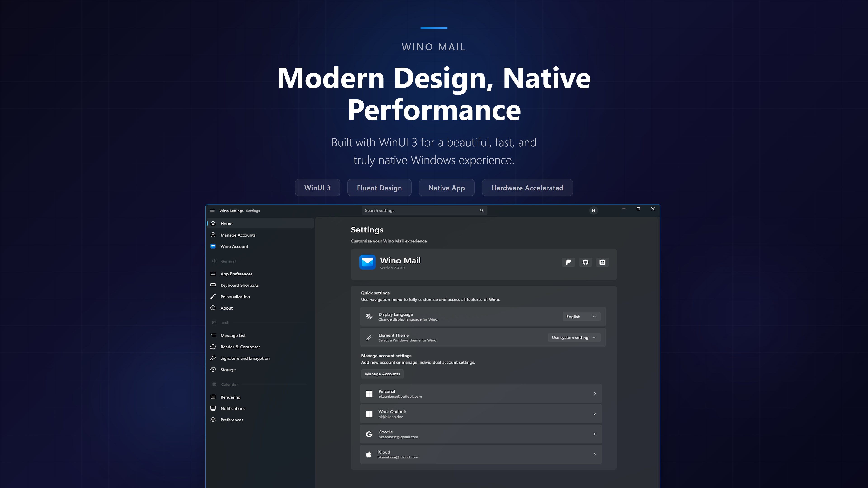Open Message List settings
This screenshot has width=868, height=488.
[260, 335]
